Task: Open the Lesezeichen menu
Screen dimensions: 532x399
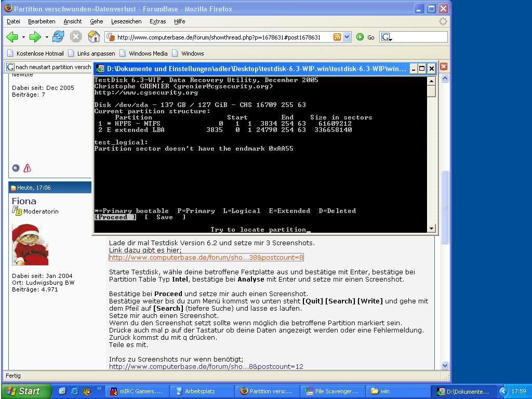Action: 126,21
